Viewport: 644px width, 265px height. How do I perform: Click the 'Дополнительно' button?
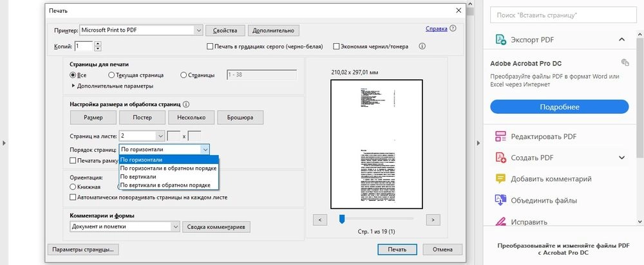click(x=274, y=30)
